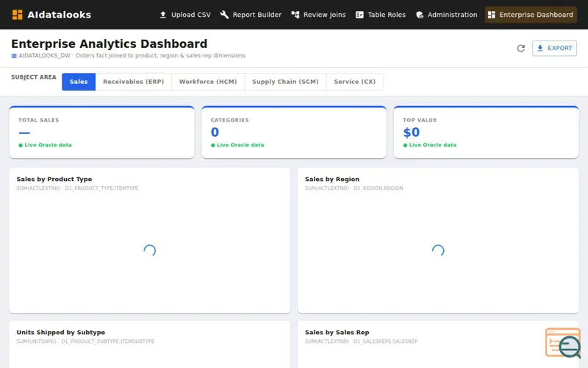Select Enterprise Dashboard nav item
The height and width of the screenshot is (368, 588).
click(531, 15)
